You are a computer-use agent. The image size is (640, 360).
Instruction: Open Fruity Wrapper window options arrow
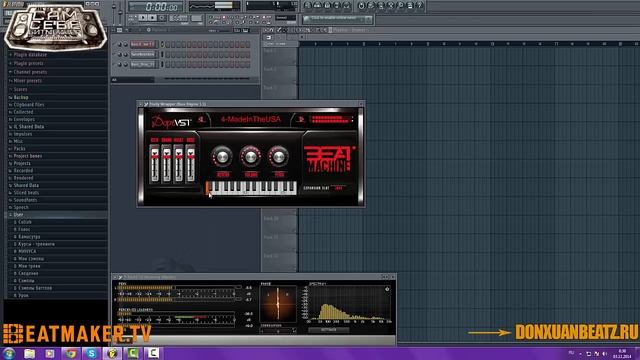[x=141, y=104]
